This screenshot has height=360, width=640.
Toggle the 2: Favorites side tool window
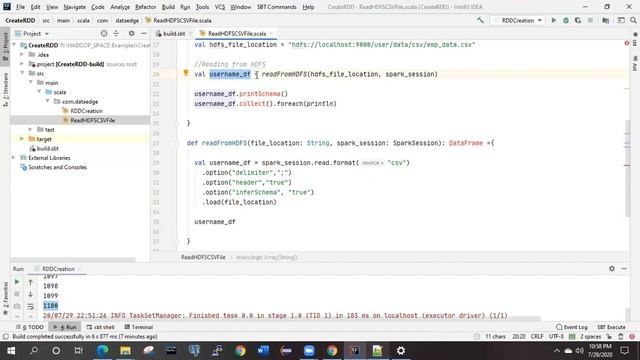click(5, 298)
